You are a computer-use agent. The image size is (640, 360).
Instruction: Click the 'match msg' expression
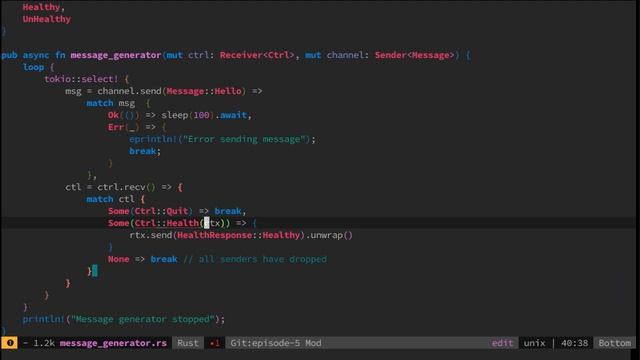pos(110,103)
